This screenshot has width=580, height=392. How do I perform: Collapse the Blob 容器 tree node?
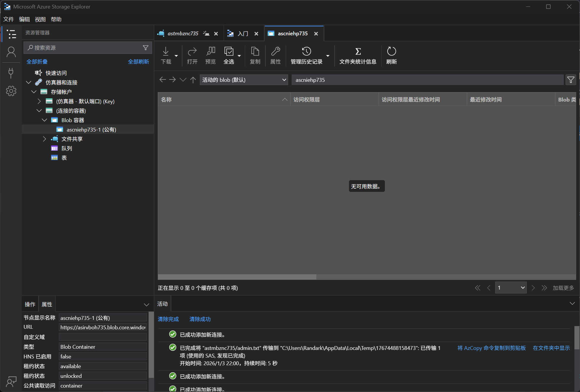pos(44,120)
